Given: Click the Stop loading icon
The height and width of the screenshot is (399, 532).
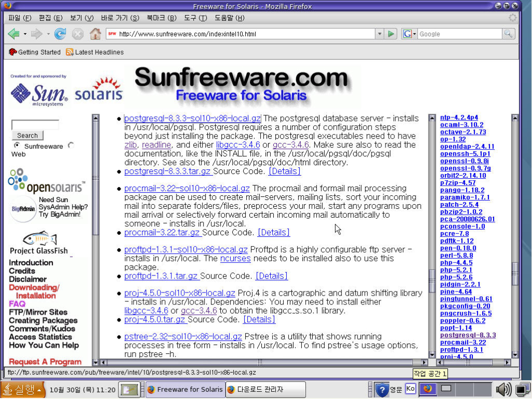Looking at the screenshot, I should (x=78, y=34).
